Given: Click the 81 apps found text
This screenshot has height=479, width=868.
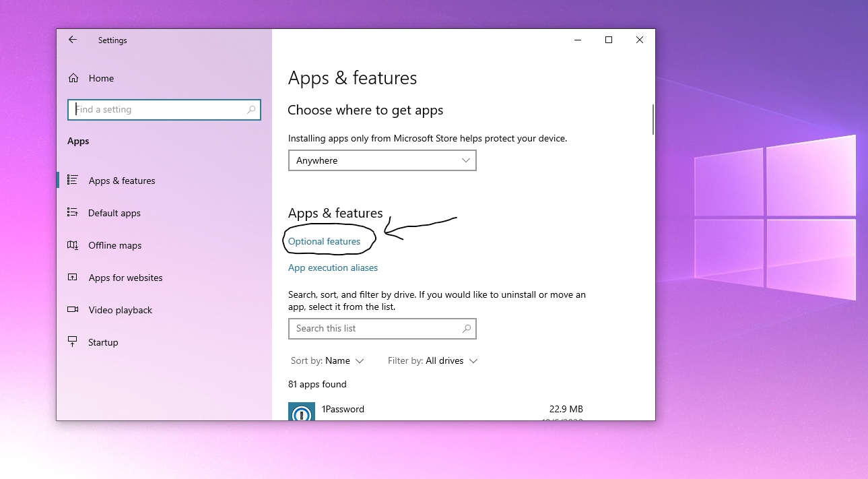Looking at the screenshot, I should pyautogui.click(x=317, y=384).
